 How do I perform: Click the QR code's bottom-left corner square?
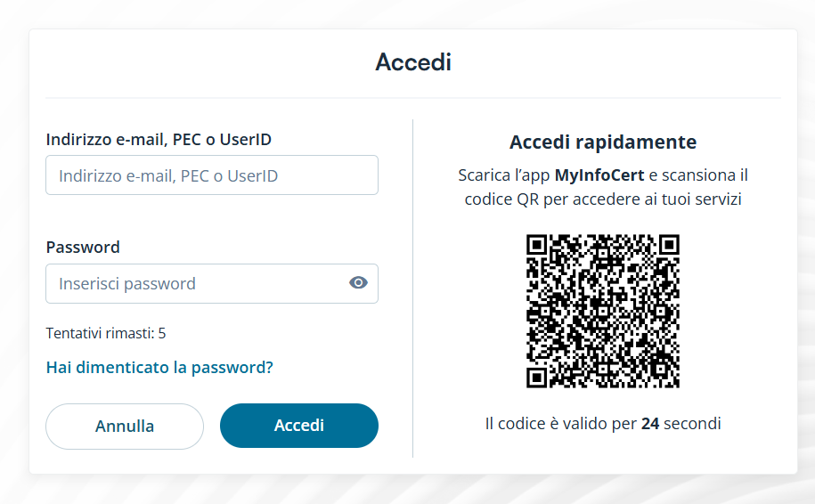tap(536, 378)
